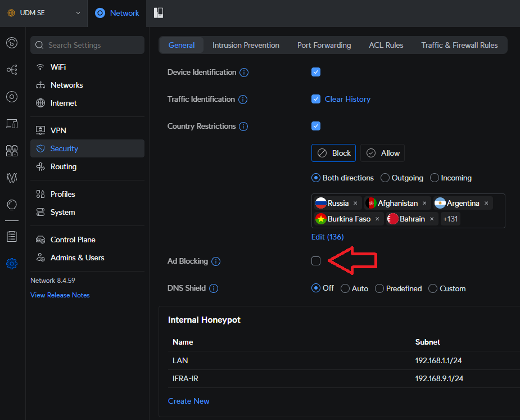Select the LAN honeypot row

point(344,360)
